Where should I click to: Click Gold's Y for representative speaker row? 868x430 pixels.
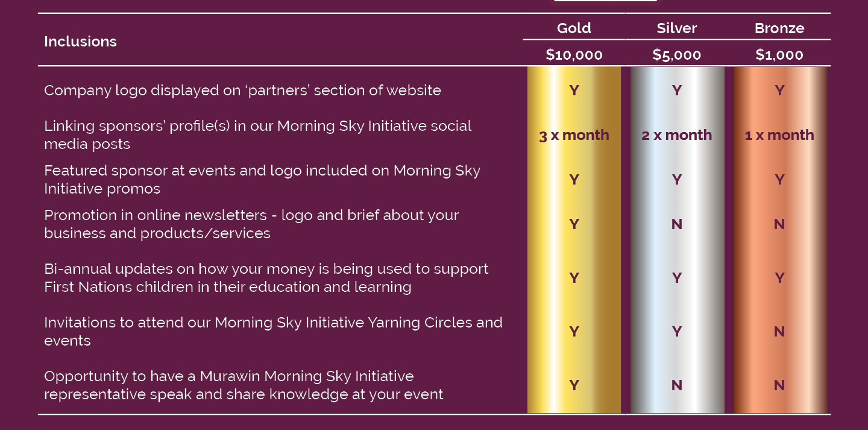(x=574, y=385)
